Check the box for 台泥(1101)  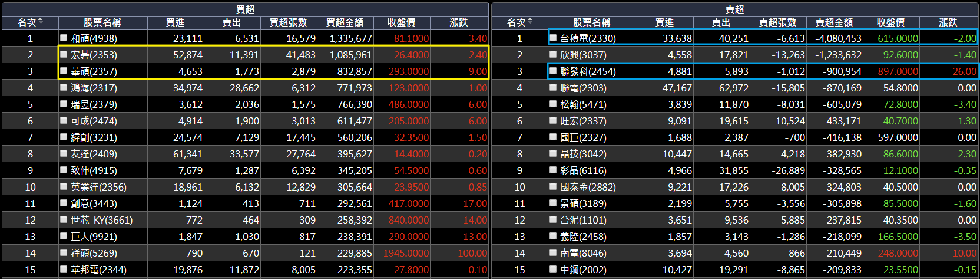(x=553, y=219)
